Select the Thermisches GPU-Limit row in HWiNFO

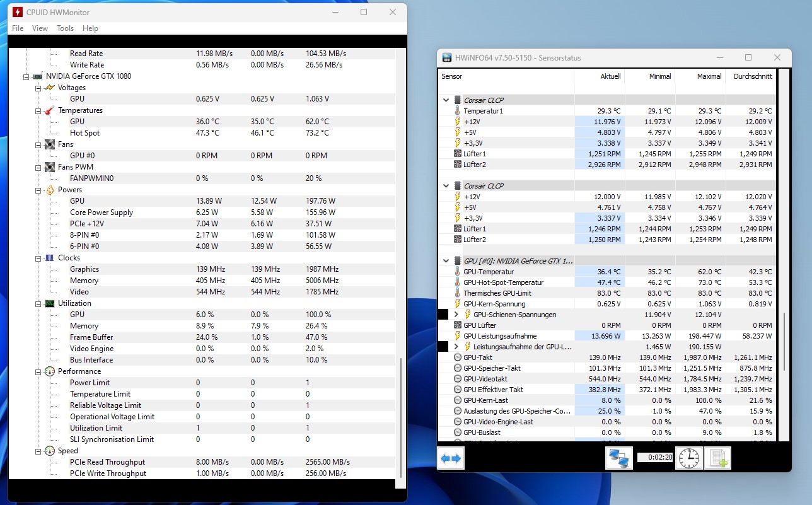606,293
